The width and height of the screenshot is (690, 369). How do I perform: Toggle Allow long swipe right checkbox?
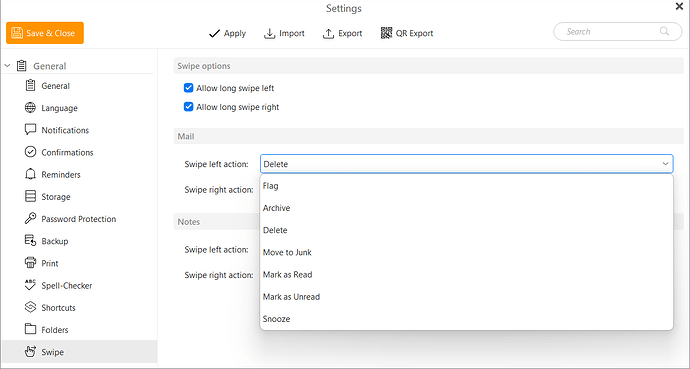188,107
